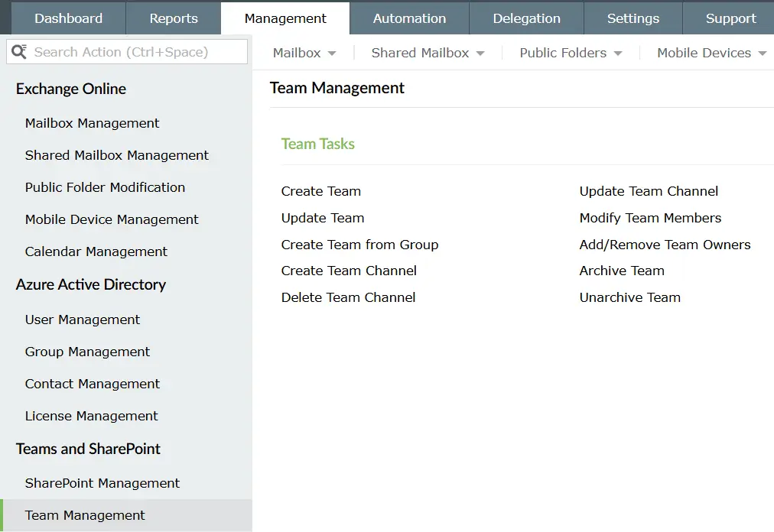Go to the Dashboard tab
The width and height of the screenshot is (774, 532).
coord(67,18)
